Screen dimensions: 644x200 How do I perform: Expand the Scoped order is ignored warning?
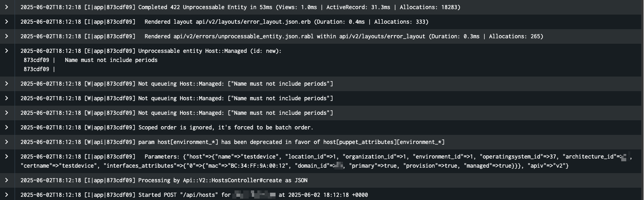(x=6, y=128)
